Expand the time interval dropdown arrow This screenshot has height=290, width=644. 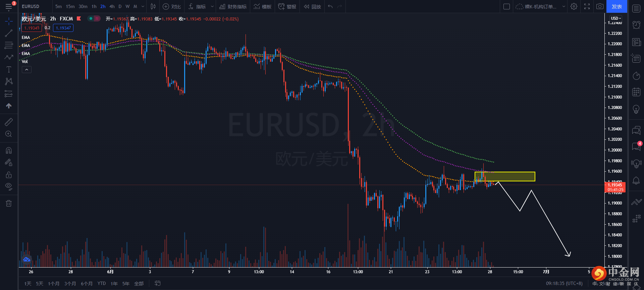[x=143, y=6]
